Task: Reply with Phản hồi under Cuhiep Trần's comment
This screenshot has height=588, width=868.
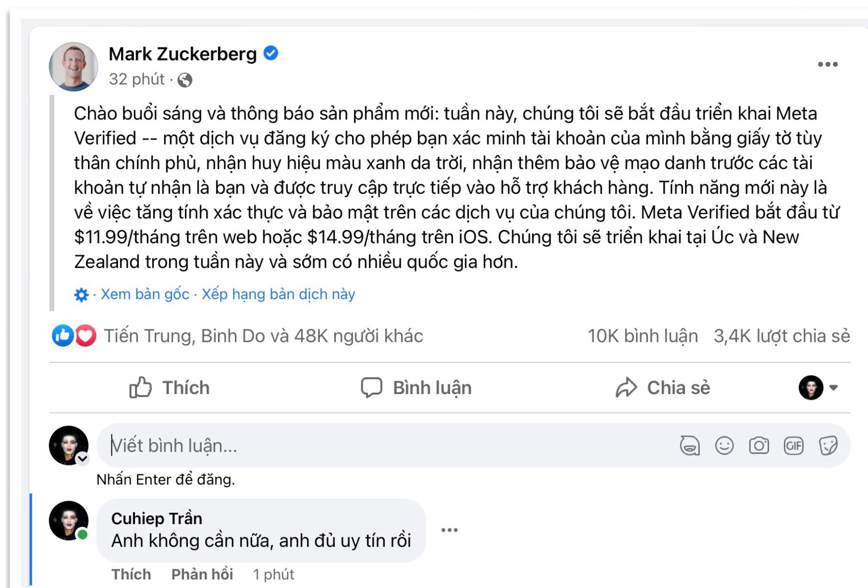Action: (x=202, y=574)
